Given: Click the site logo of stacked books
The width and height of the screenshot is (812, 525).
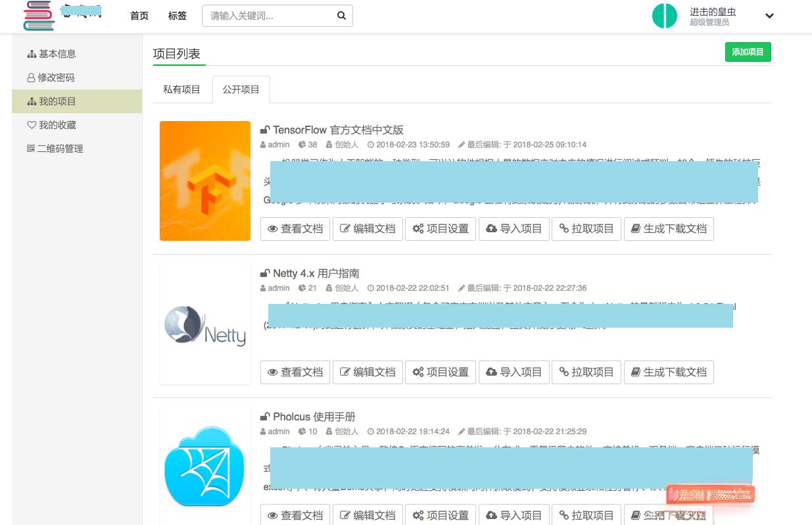Looking at the screenshot, I should pyautogui.click(x=39, y=16).
